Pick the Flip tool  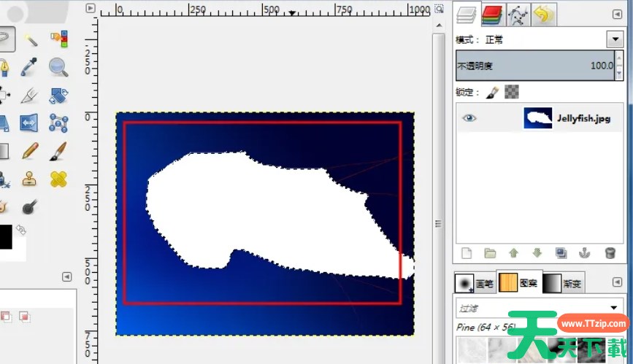[x=30, y=123]
